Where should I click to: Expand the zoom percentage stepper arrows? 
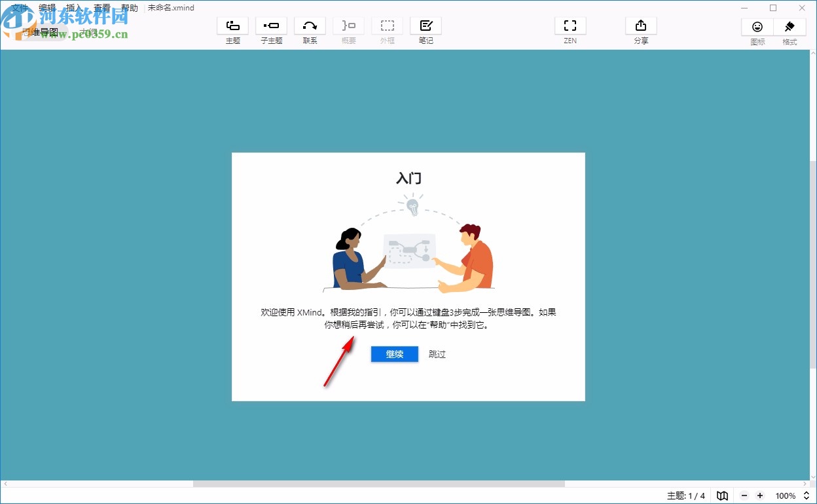tap(807, 495)
